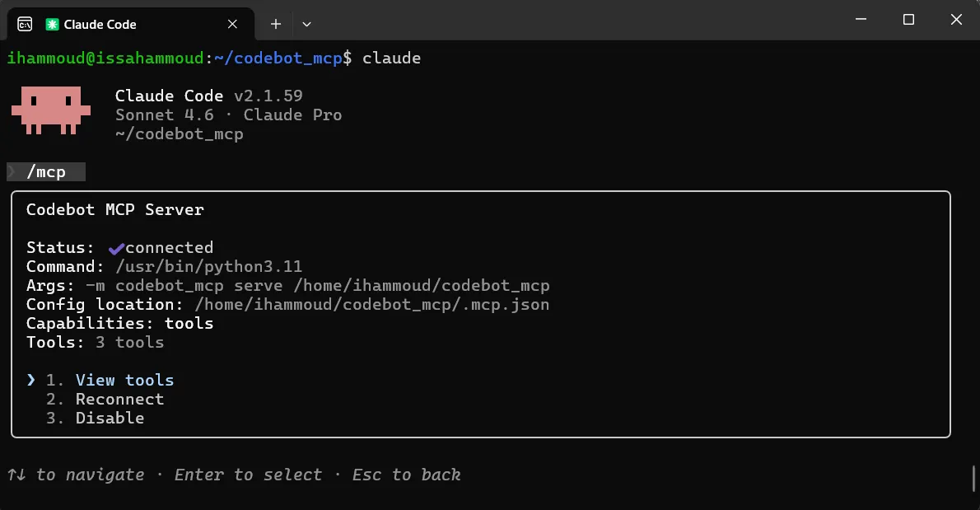This screenshot has width=980, height=510.
Task: Open the tab dropdown chevron
Action: [306, 24]
